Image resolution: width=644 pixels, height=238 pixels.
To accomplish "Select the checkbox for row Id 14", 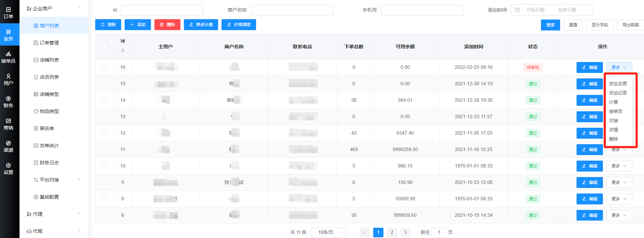I will [x=104, y=100].
